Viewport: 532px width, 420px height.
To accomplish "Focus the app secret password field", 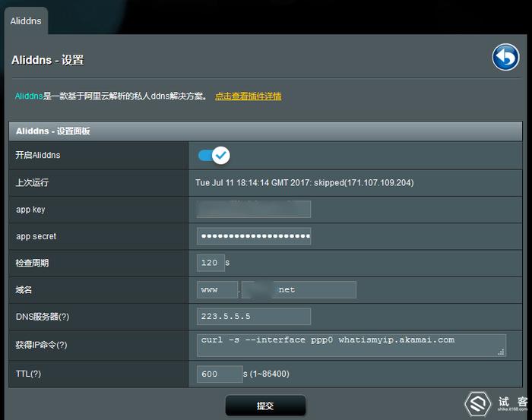I will [x=254, y=236].
